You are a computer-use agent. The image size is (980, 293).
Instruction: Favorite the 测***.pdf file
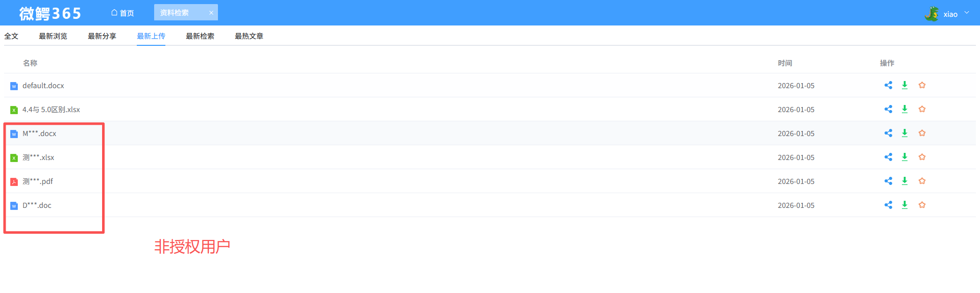pyautogui.click(x=922, y=181)
